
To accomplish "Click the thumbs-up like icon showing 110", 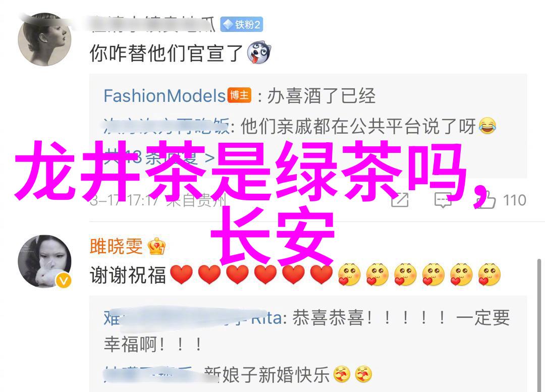I will pos(485,200).
